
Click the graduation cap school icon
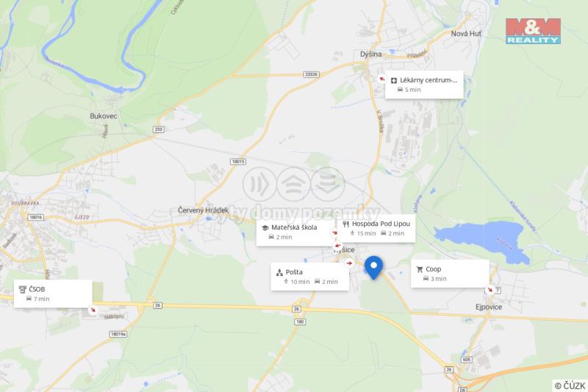coord(265,228)
